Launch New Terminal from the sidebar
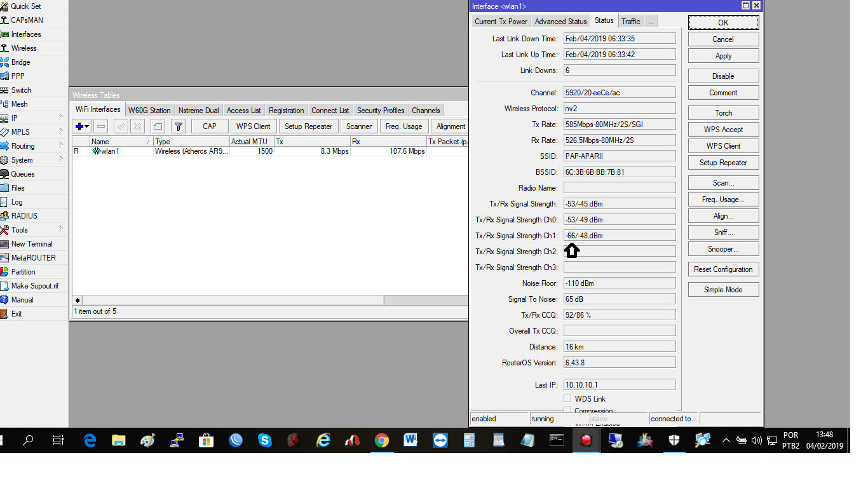Screen dimensions: 868x488 click(x=32, y=244)
